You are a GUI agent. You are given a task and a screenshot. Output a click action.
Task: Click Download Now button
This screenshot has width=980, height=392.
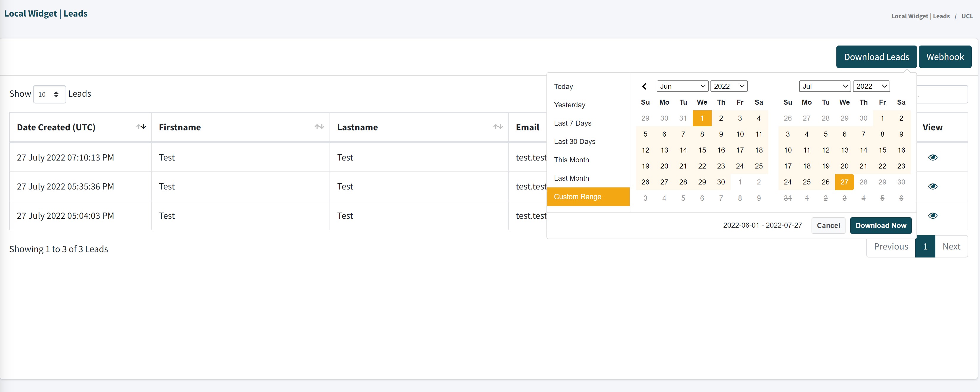click(x=880, y=225)
